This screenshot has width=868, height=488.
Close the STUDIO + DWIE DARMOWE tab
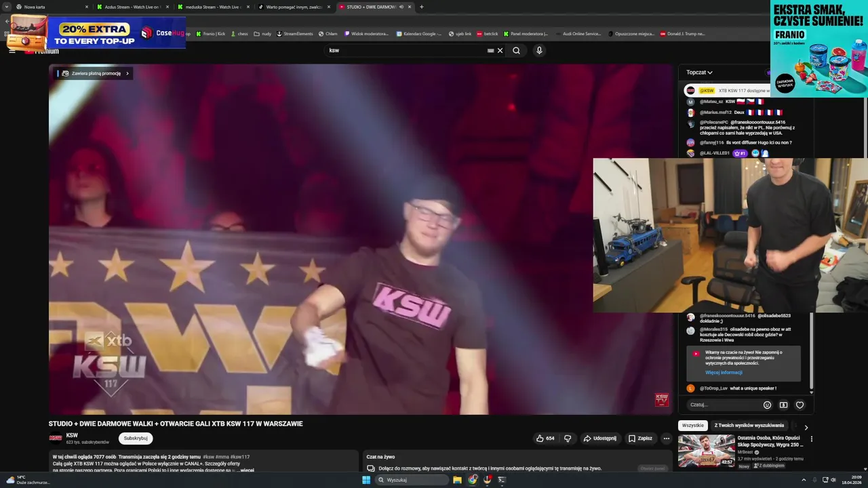pyautogui.click(x=410, y=7)
